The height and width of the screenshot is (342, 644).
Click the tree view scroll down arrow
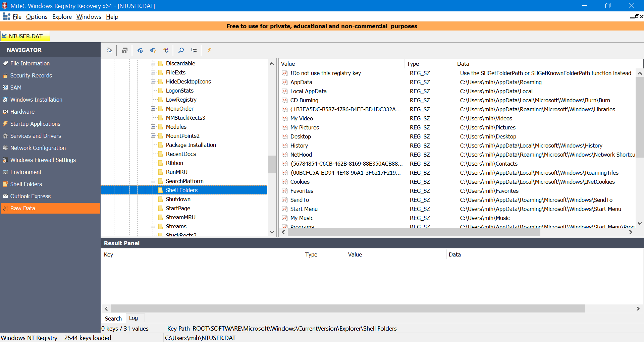(272, 232)
